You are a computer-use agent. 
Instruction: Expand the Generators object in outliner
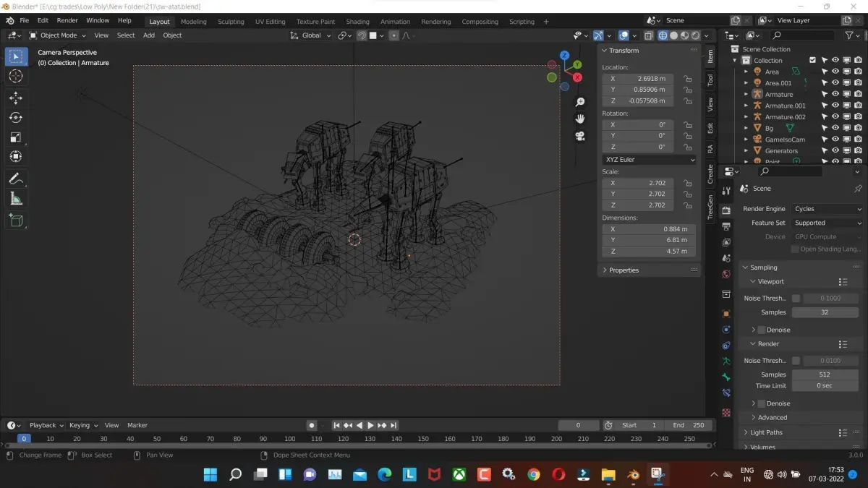click(x=746, y=151)
